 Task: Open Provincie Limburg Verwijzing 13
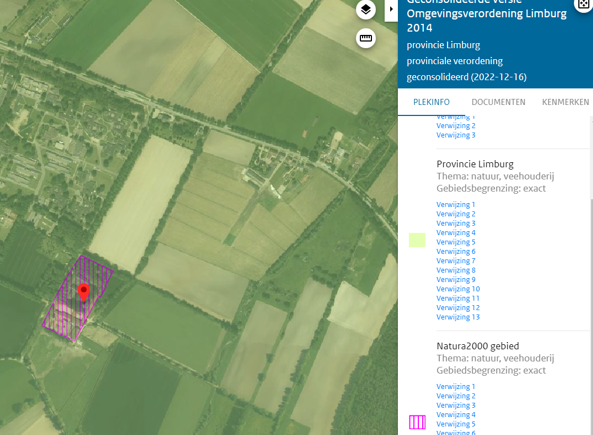point(458,317)
